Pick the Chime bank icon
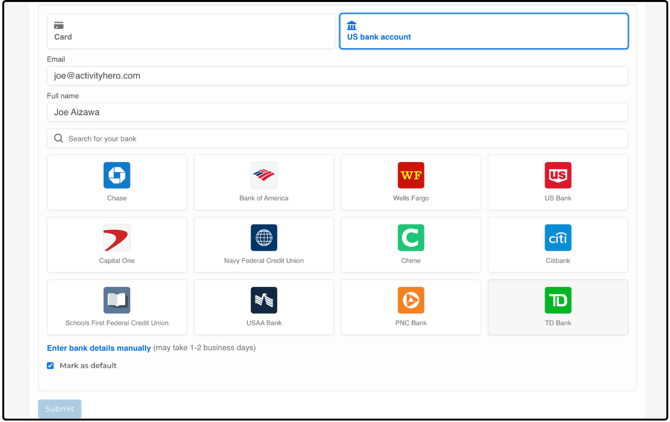This screenshot has width=670, height=422. coord(411,238)
